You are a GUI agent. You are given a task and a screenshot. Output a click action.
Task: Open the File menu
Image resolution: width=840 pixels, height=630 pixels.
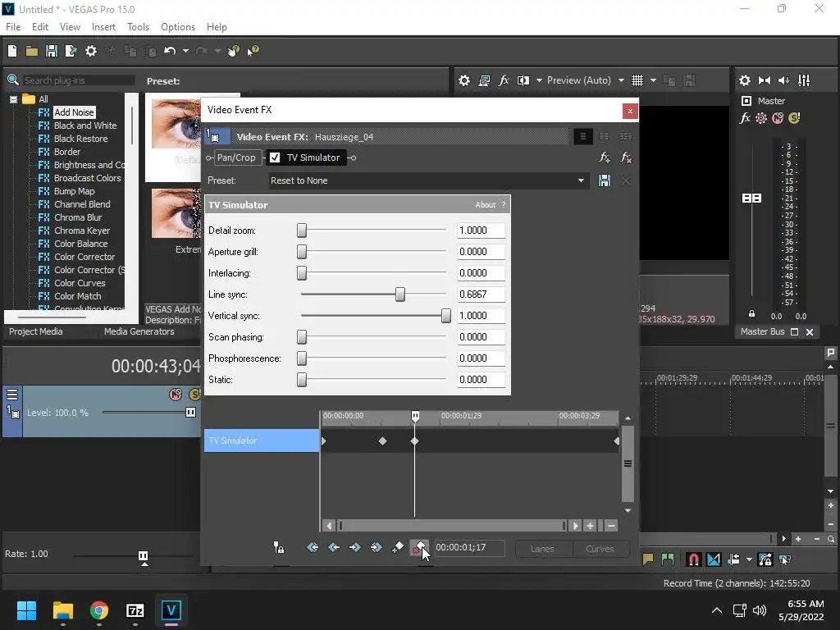click(x=13, y=27)
